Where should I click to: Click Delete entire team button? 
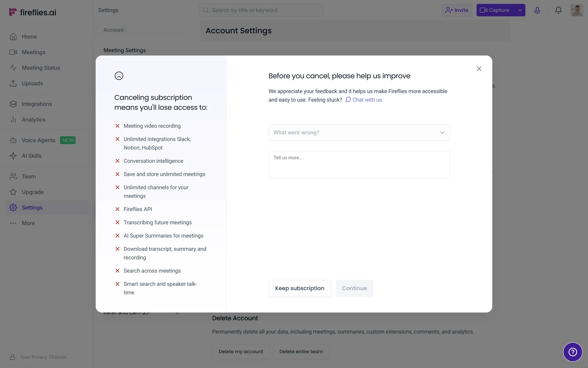tap(301, 351)
